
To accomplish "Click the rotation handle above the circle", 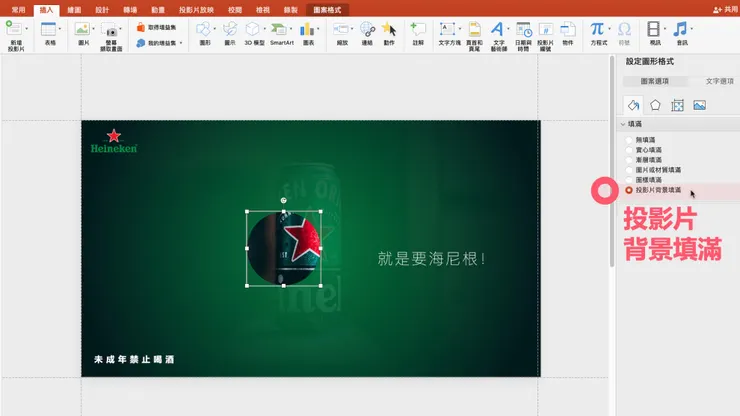I will point(284,201).
